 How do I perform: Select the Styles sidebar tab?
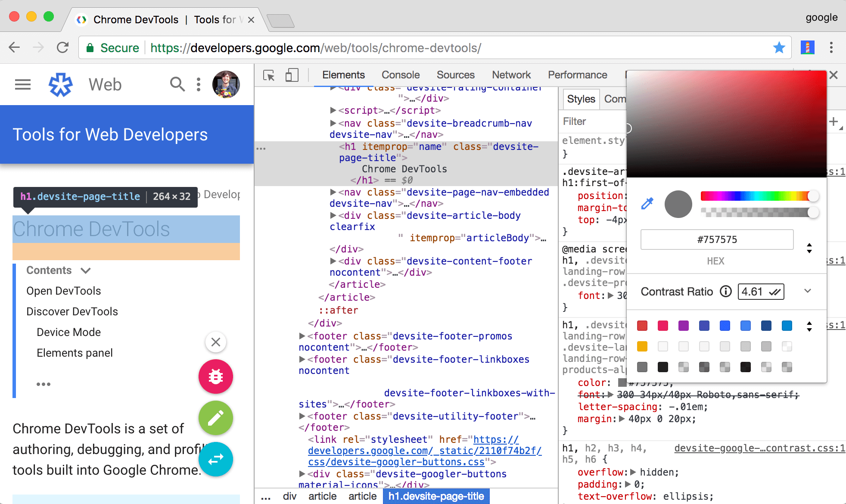(x=581, y=99)
